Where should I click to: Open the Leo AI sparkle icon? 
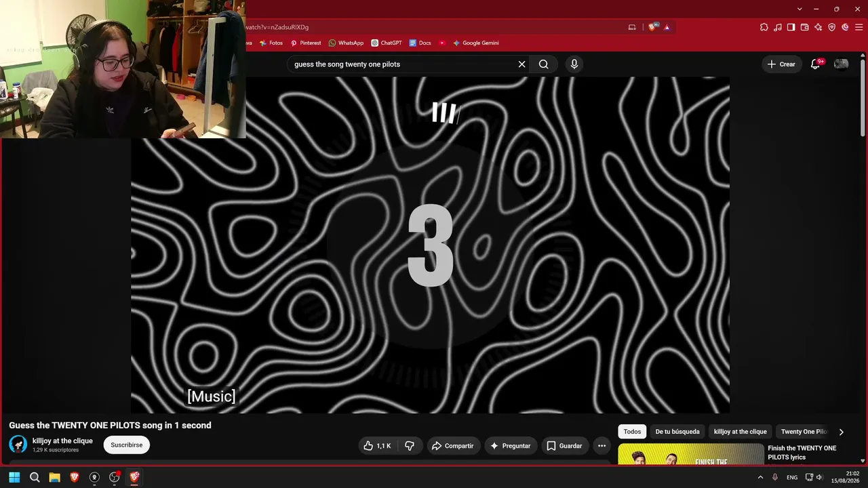tap(818, 27)
